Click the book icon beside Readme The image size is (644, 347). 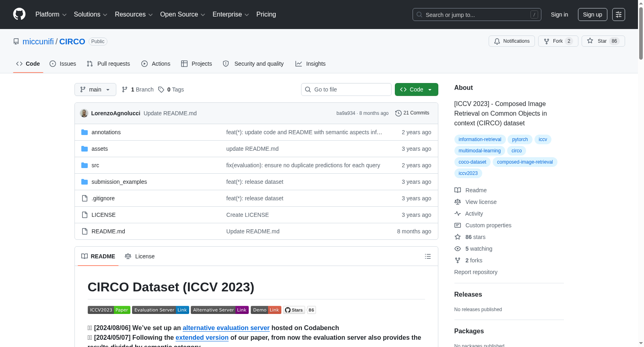click(x=458, y=190)
